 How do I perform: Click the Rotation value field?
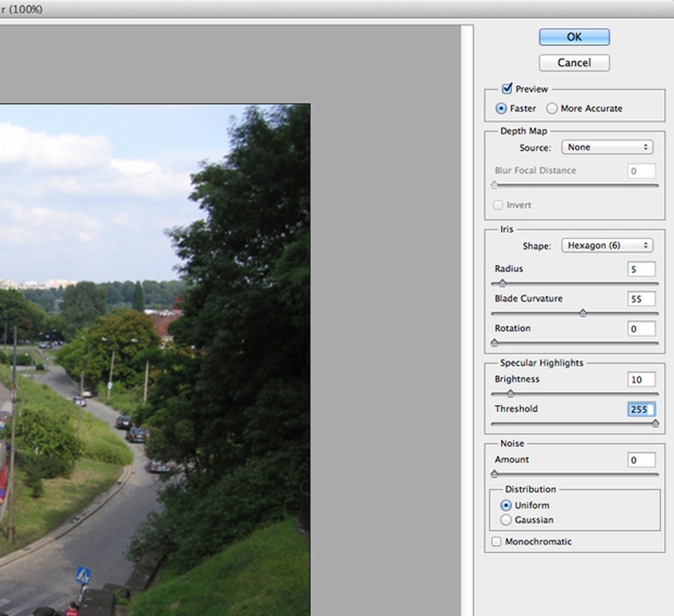641,329
